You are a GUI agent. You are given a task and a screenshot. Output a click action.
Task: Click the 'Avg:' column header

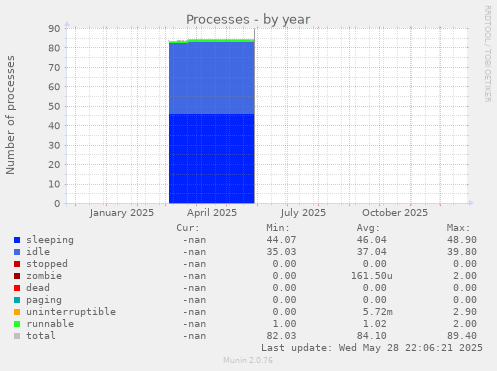[368, 228]
